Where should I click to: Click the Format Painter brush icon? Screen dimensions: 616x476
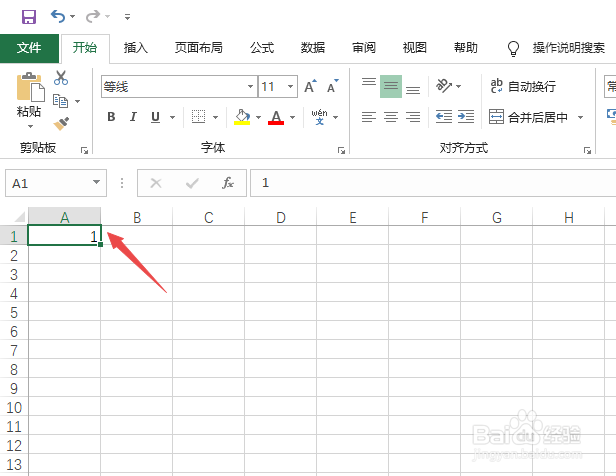61,123
